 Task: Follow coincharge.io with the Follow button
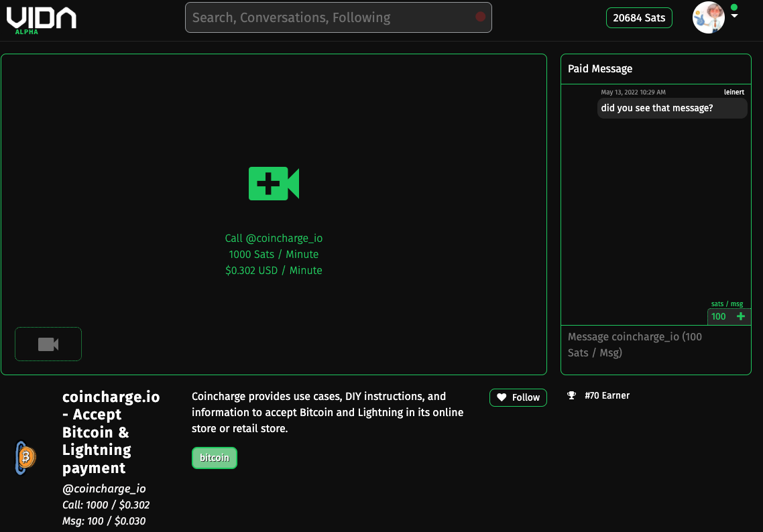(x=518, y=397)
